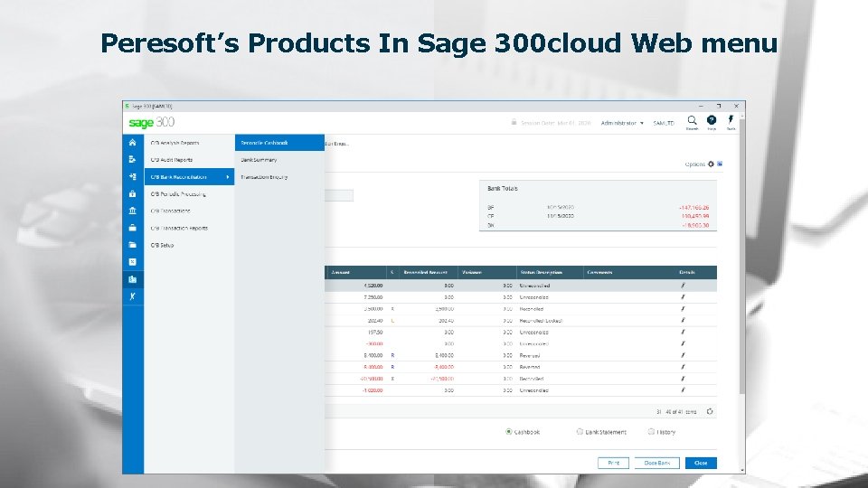868x488 pixels.
Task: Open details pencil for 7,250.00 row
Action: click(684, 297)
